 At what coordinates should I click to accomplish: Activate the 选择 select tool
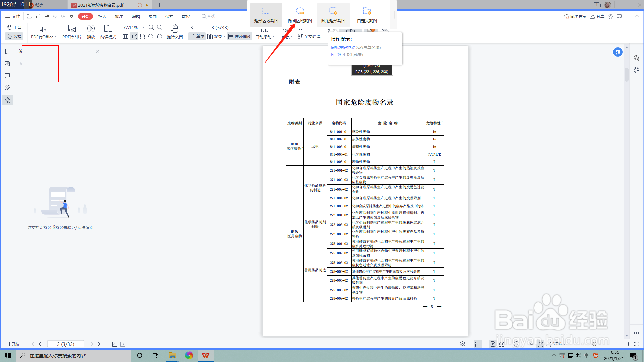[14, 36]
